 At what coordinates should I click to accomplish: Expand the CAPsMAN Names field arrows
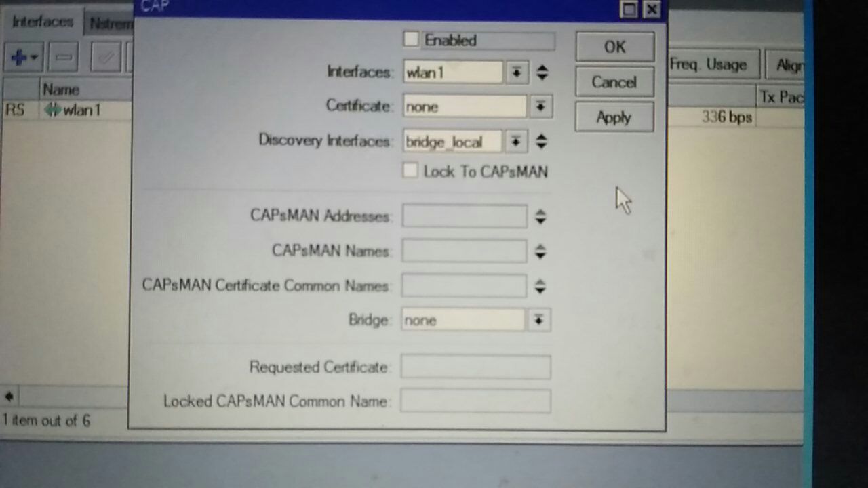[540, 251]
